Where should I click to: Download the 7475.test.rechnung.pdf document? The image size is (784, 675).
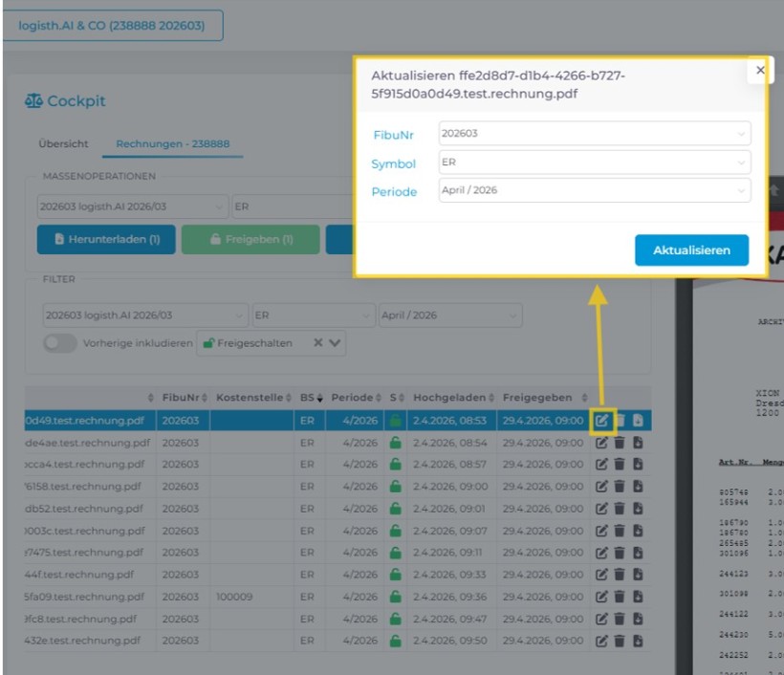click(x=638, y=553)
